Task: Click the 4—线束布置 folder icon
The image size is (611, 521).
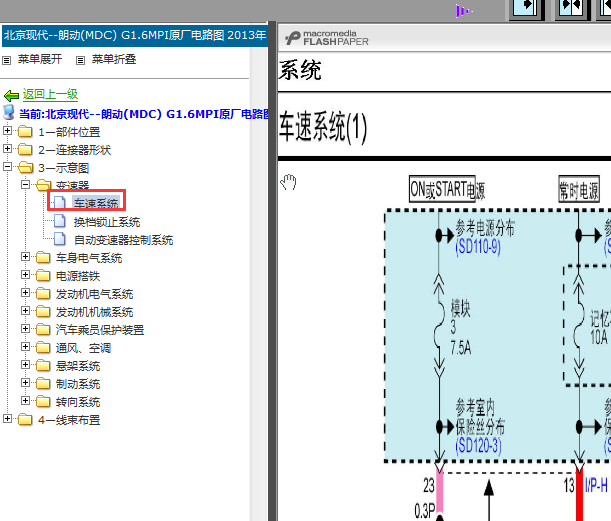Action: coord(25,419)
